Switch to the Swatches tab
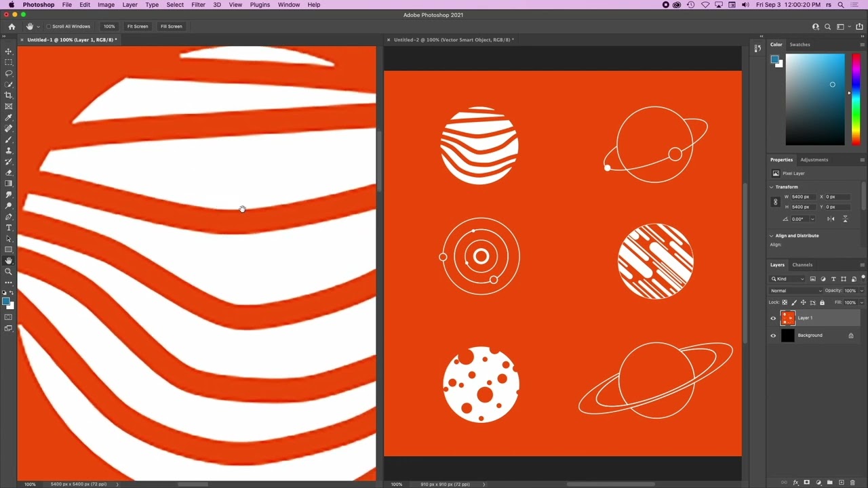Viewport: 868px width, 488px height. (800, 45)
